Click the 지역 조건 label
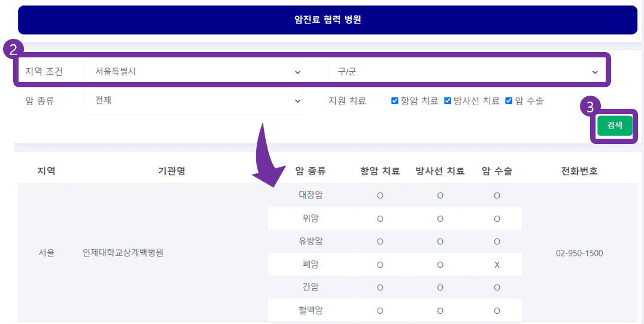 point(44,72)
